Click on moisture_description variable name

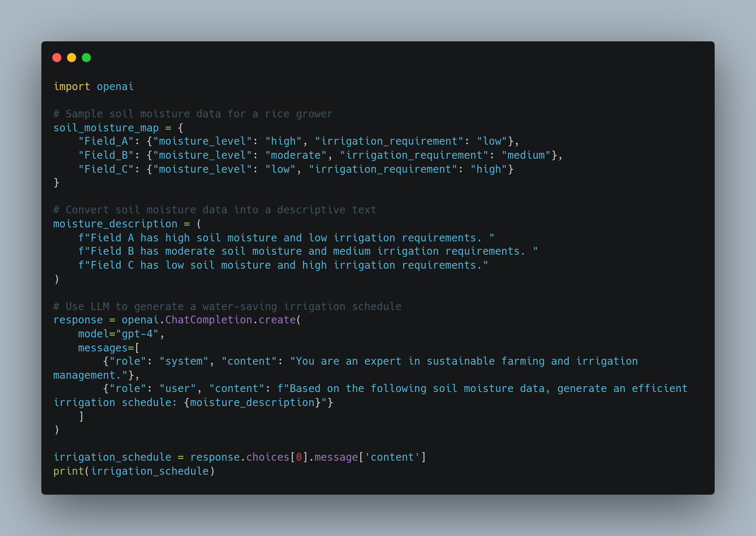tap(110, 223)
